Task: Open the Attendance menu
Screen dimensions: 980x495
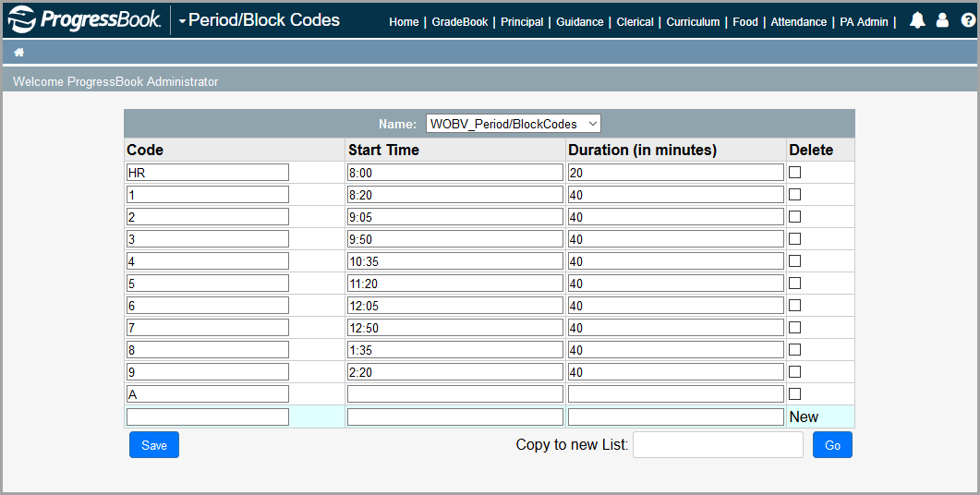Action: pos(799,22)
